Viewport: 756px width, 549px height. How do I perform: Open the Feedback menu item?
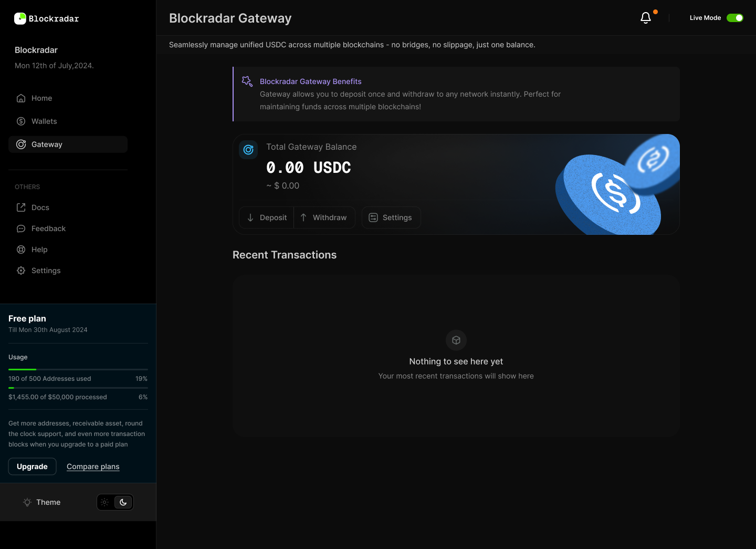tap(68, 229)
